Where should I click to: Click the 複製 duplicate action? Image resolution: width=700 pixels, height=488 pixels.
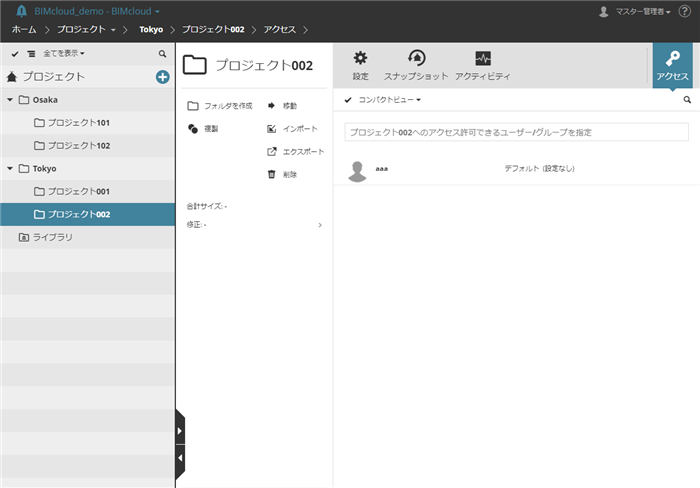click(x=203, y=129)
